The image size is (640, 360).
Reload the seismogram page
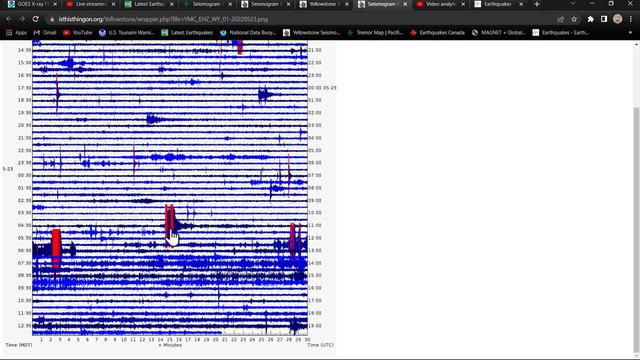pyautogui.click(x=36, y=19)
